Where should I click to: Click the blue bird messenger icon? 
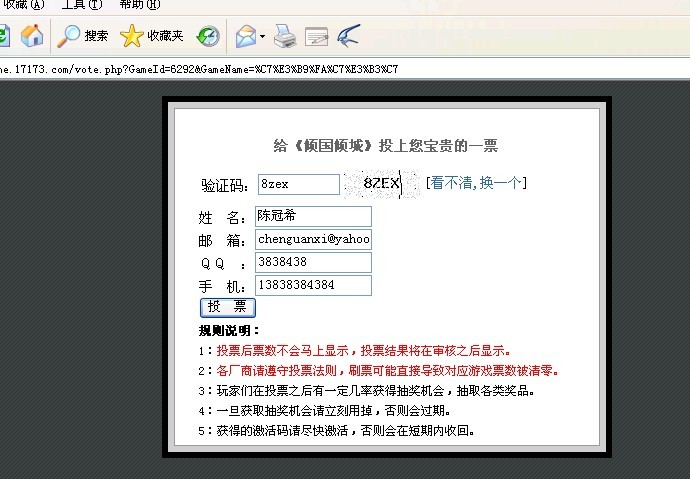pos(349,37)
